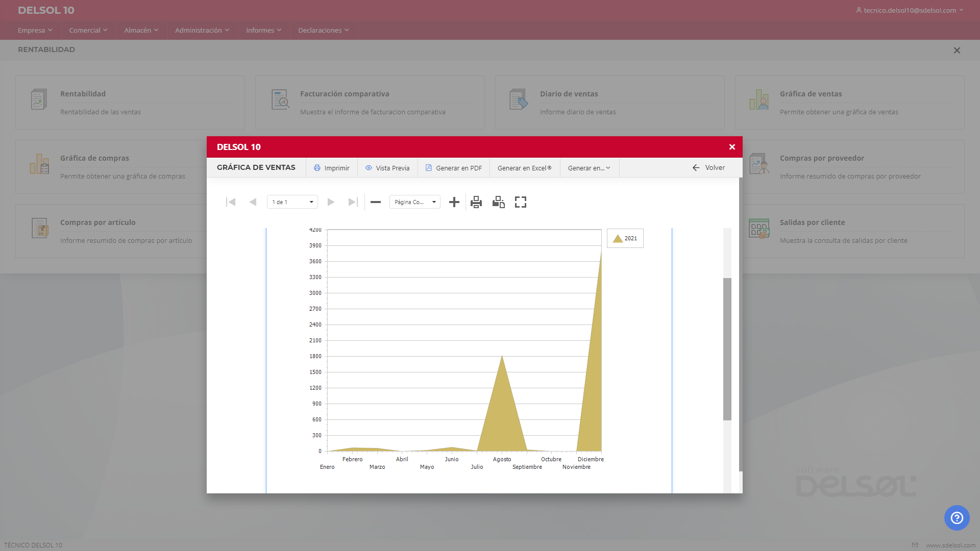Zoom in with plus icon
This screenshot has height=551, width=980.
click(x=454, y=202)
